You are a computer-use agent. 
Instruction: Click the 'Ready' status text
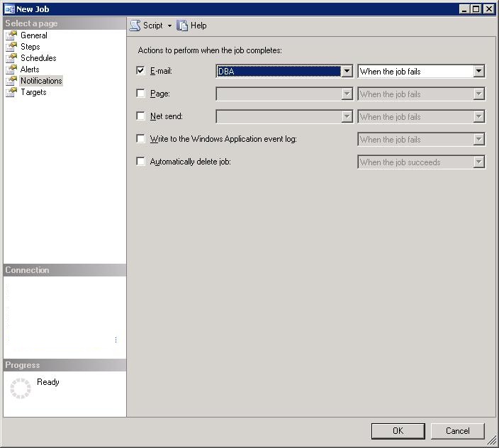(x=48, y=382)
